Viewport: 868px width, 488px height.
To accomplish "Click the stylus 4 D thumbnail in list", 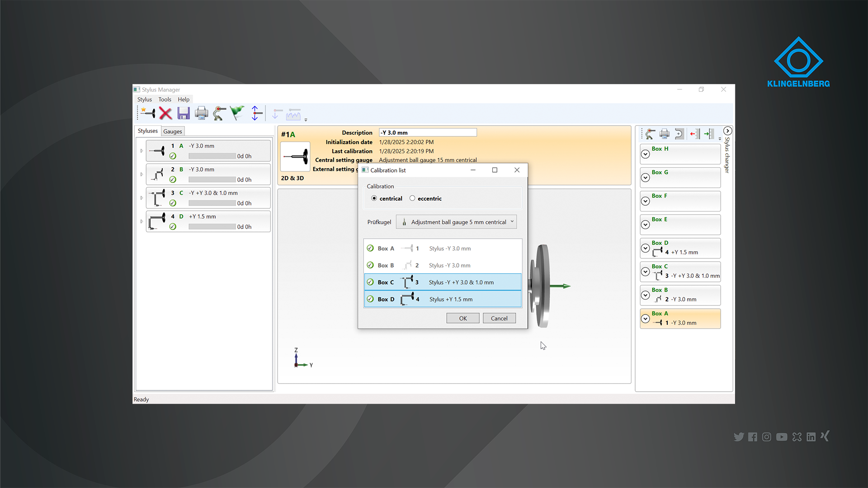I will click(x=157, y=221).
